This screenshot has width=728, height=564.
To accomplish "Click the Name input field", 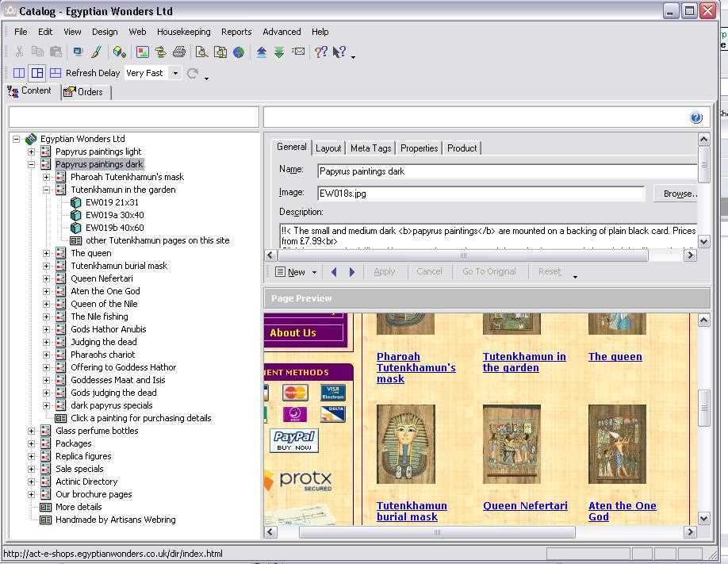I will click(x=508, y=171).
